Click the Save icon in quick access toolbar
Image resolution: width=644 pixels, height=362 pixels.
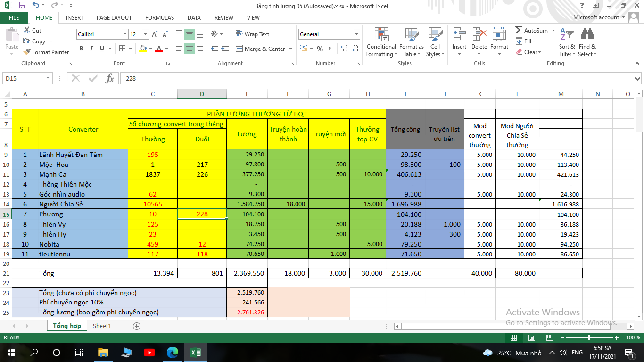(22, 6)
